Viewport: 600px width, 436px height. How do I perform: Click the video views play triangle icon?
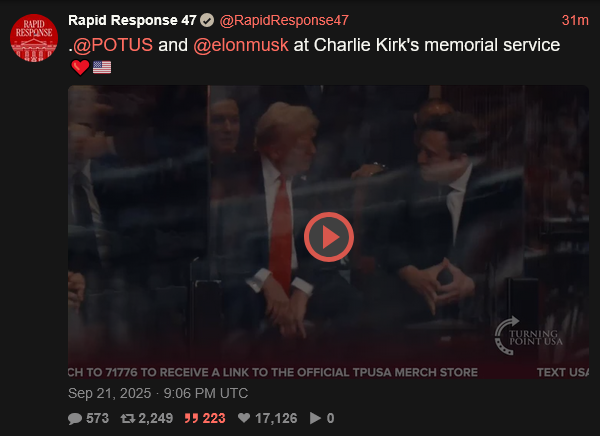pyautogui.click(x=315, y=418)
